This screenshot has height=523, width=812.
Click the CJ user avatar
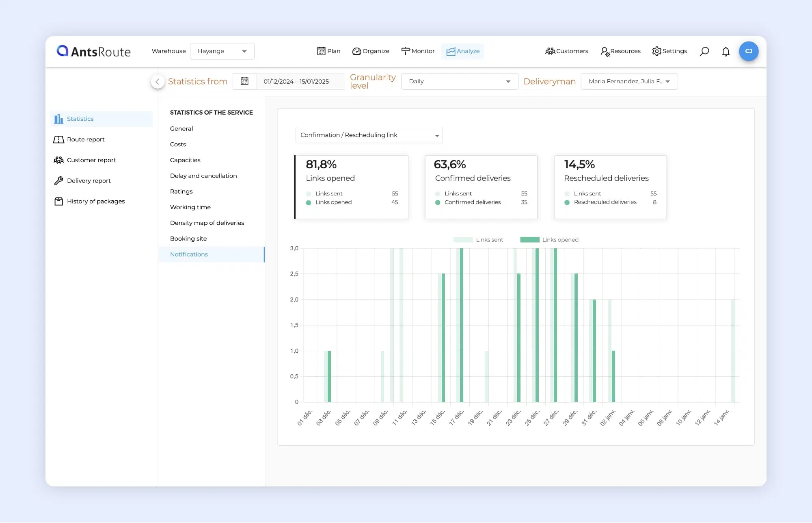(749, 51)
